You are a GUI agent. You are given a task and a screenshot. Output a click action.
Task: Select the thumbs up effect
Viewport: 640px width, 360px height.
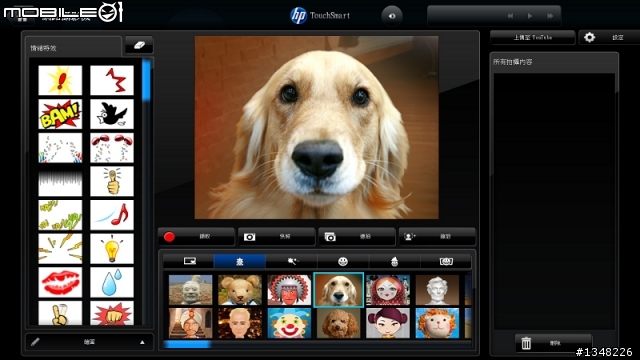pyautogui.click(x=112, y=181)
